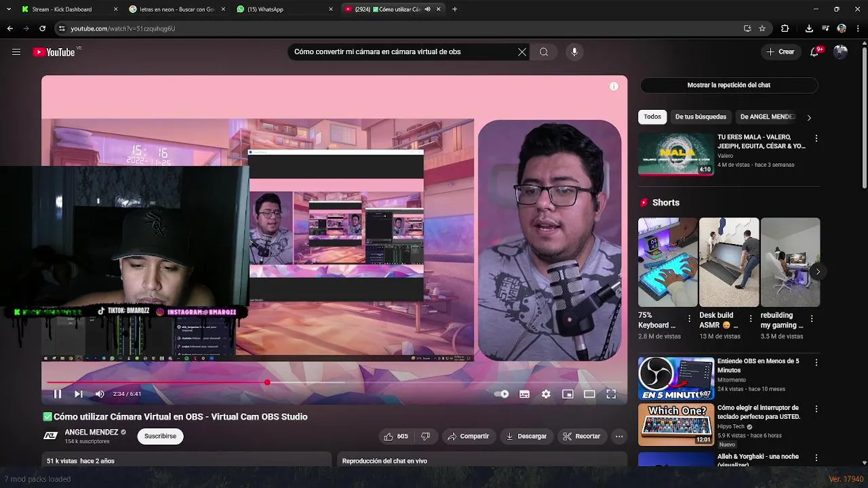Mute the video volume
Viewport: 868px width, 488px height.
(100, 394)
